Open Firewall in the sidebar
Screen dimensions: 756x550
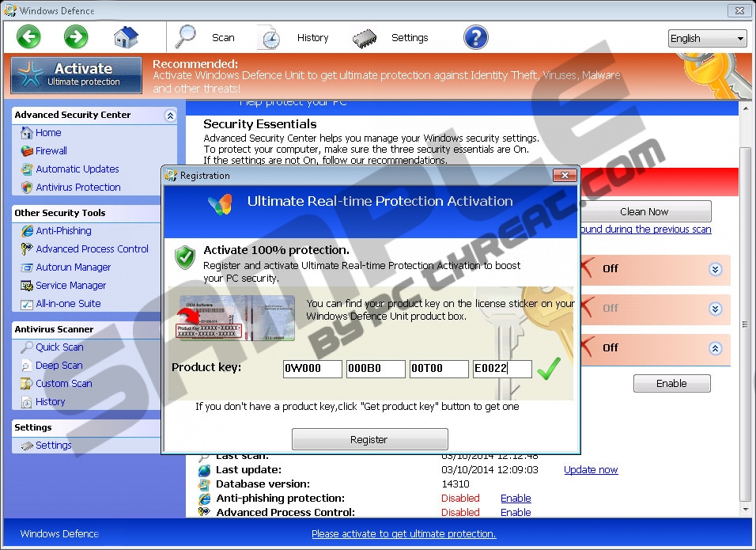pyautogui.click(x=51, y=150)
